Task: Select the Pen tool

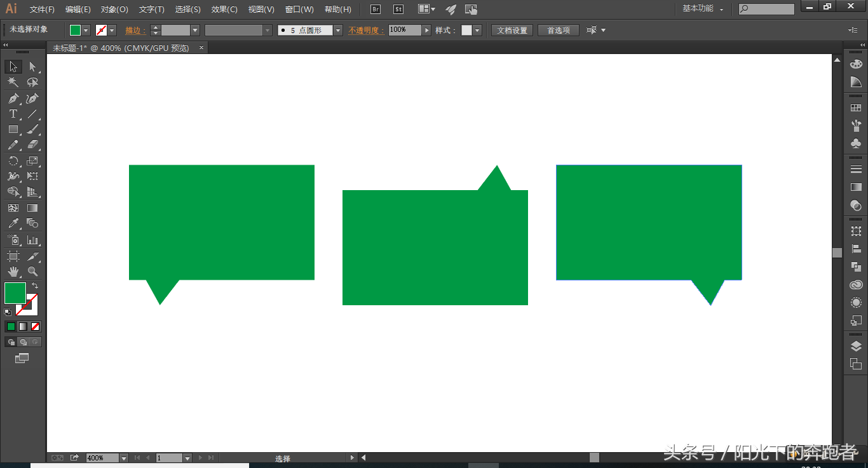Action: coord(13,99)
